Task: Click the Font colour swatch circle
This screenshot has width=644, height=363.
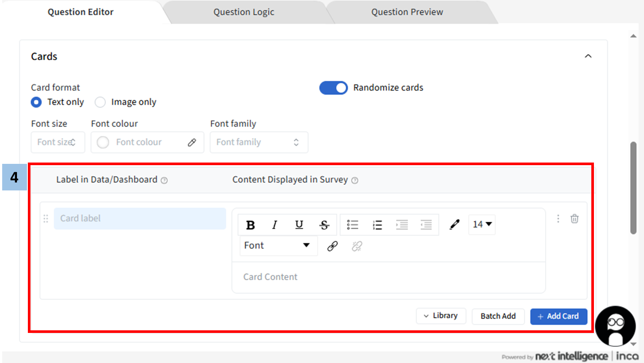Action: (103, 142)
